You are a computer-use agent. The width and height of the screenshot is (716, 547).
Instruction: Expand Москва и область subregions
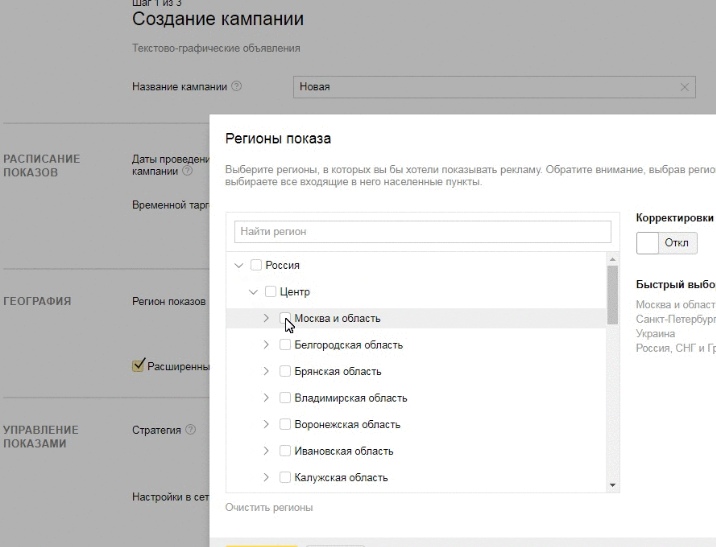266,318
